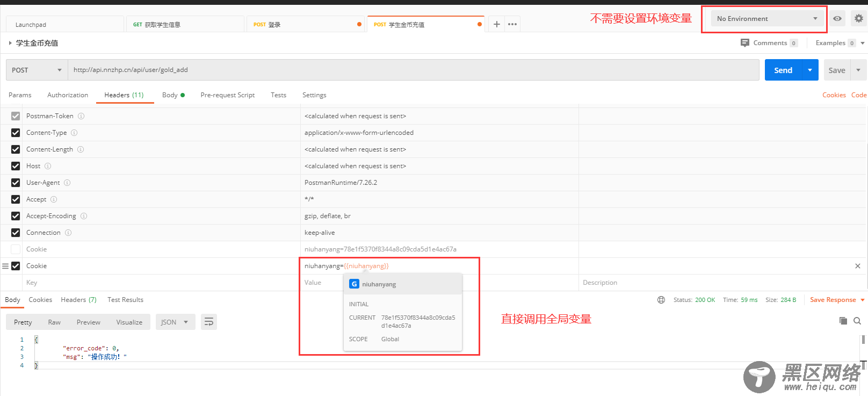Open manage environments gear icon

point(858,18)
